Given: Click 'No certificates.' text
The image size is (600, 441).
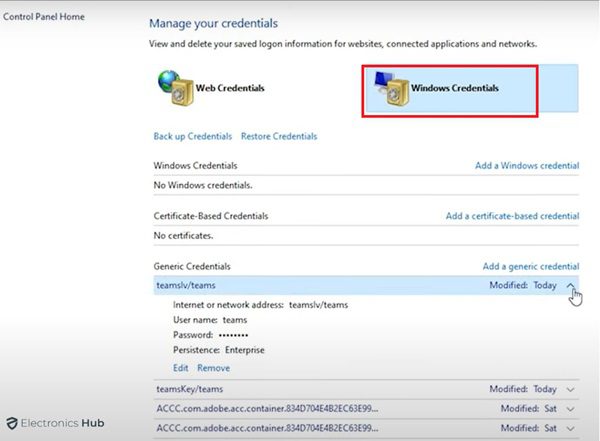Looking at the screenshot, I should [183, 236].
